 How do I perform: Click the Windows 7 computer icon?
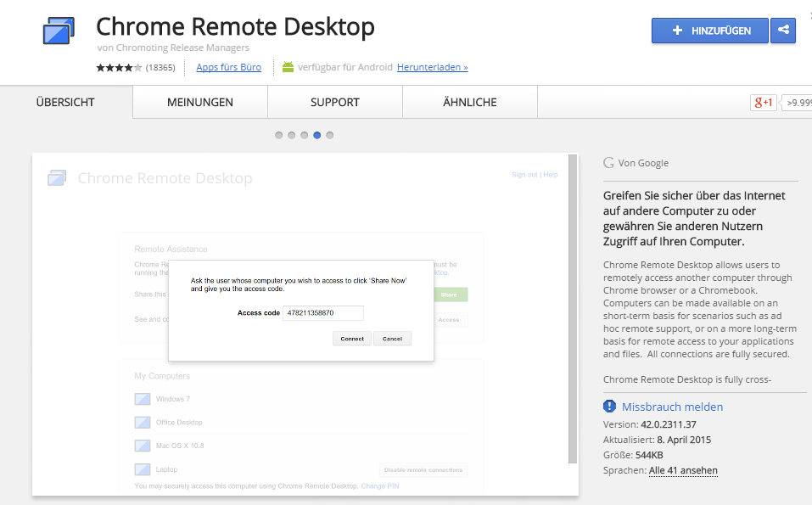tap(143, 399)
